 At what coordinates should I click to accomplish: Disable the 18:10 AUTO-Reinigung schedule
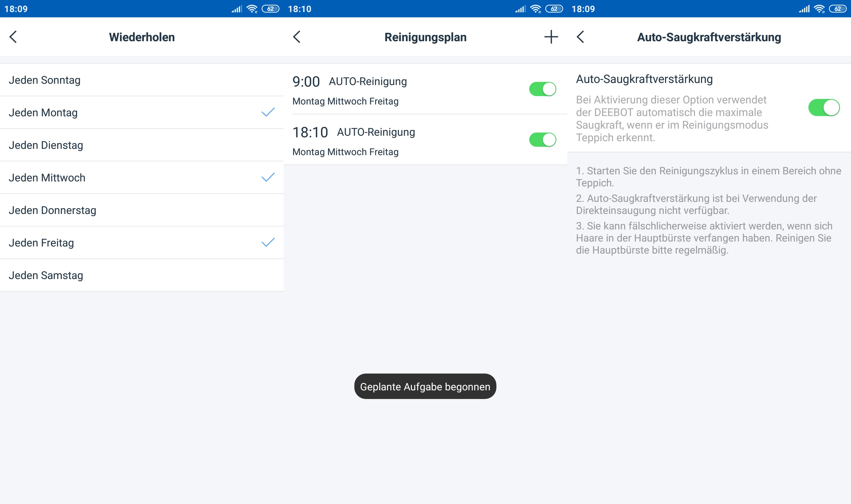coord(543,140)
